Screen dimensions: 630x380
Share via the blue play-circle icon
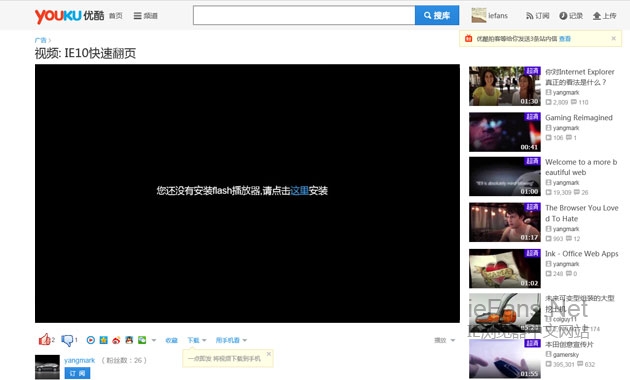tap(91, 340)
